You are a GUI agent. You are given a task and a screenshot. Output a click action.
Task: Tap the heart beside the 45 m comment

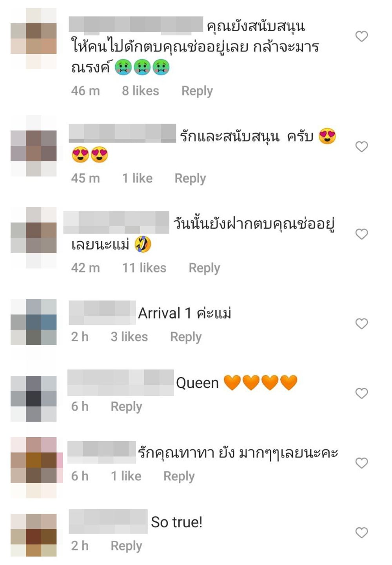point(361,147)
